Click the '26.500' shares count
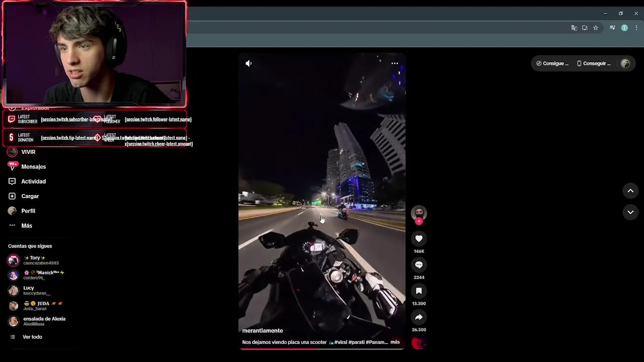Image resolution: width=644 pixels, height=362 pixels. click(419, 330)
